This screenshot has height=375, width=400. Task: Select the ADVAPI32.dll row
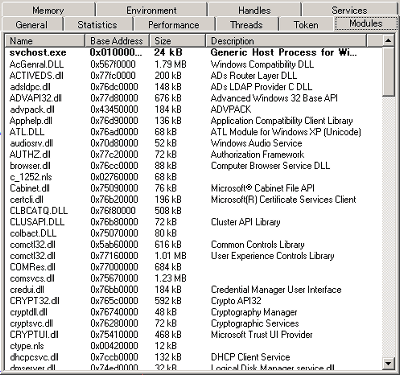click(x=193, y=98)
